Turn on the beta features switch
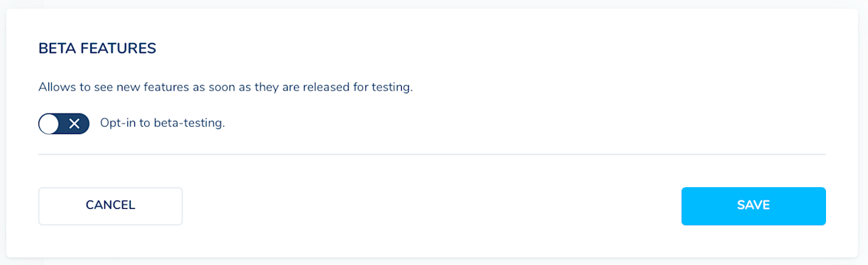The height and width of the screenshot is (265, 868). click(x=64, y=124)
